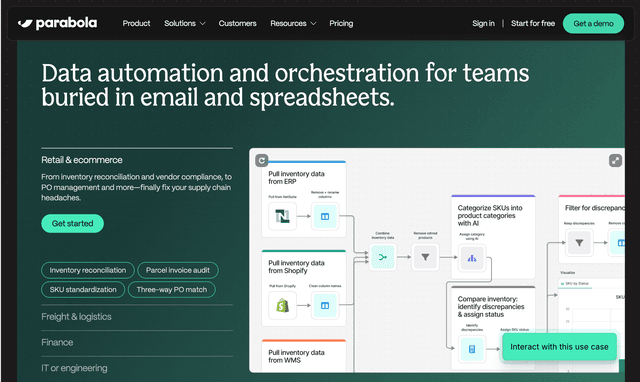This screenshot has width=640, height=382.
Task: Click the Filter for discrepancies card title
Action: [595, 208]
